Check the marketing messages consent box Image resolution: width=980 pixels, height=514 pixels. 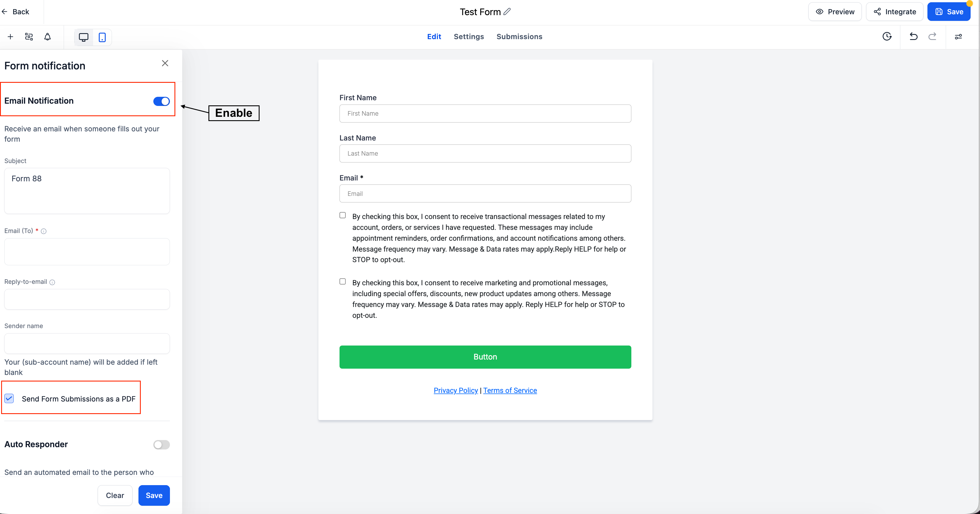[342, 281]
